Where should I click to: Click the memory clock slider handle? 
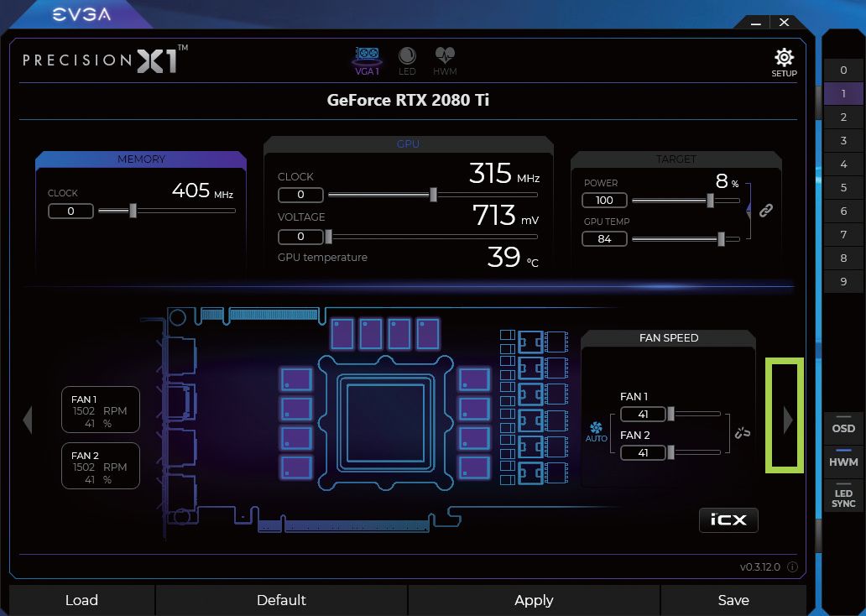point(133,211)
